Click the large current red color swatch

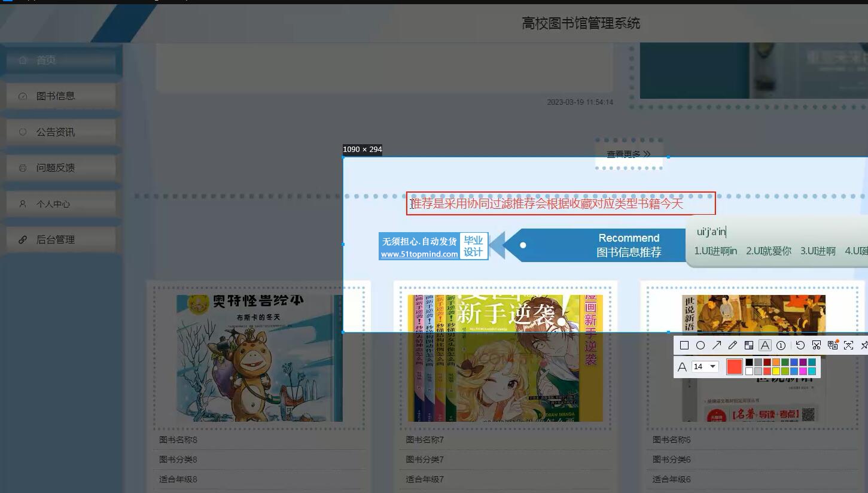[x=735, y=367]
